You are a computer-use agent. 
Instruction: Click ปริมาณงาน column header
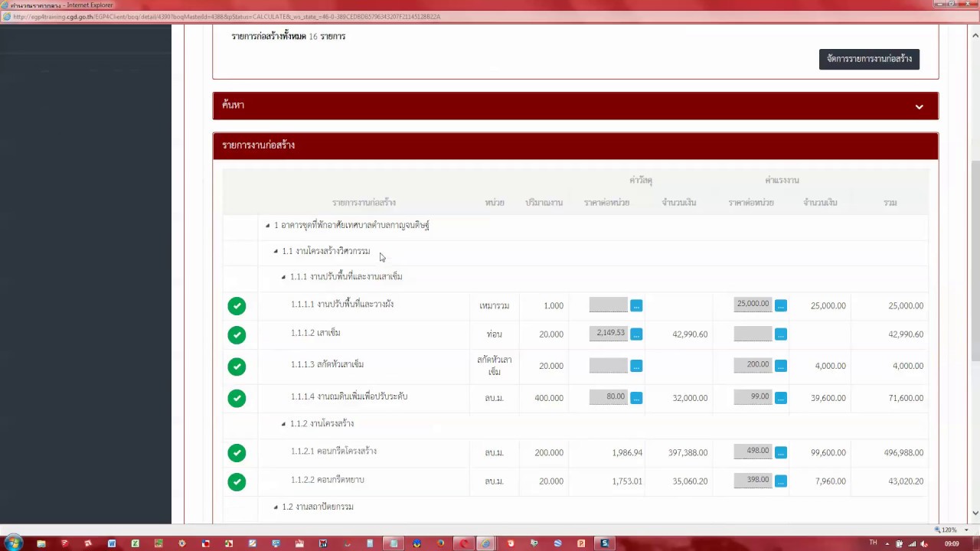pos(544,203)
